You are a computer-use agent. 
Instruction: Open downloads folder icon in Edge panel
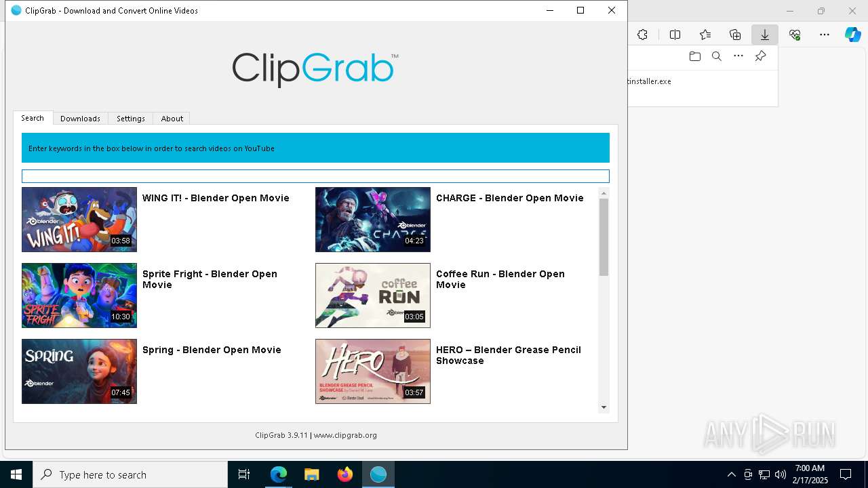694,56
